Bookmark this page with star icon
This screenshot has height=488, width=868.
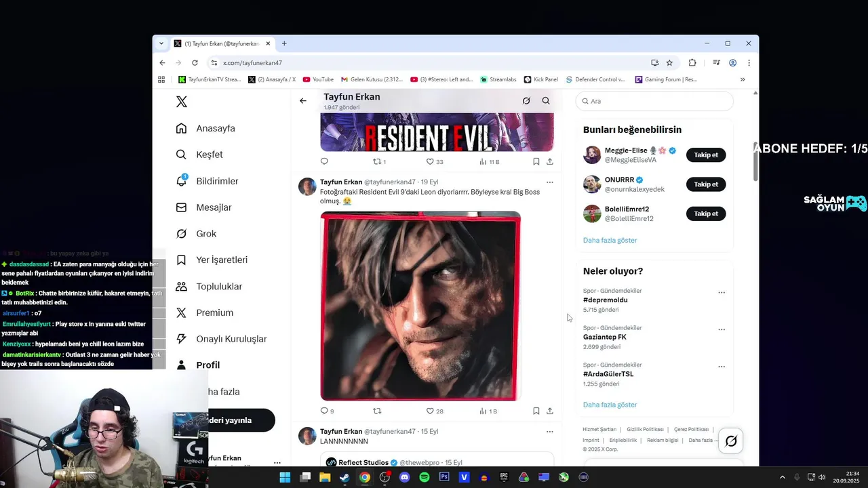click(669, 63)
